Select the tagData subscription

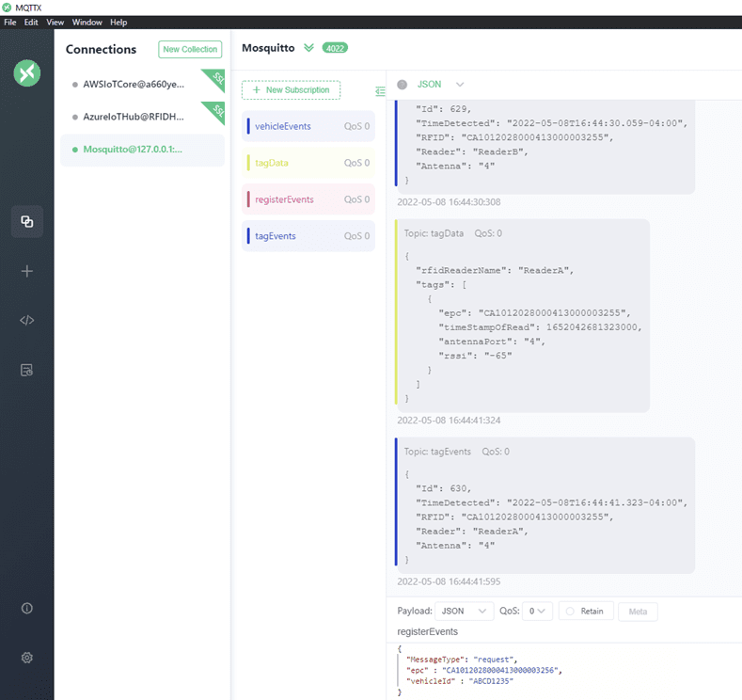click(x=308, y=163)
